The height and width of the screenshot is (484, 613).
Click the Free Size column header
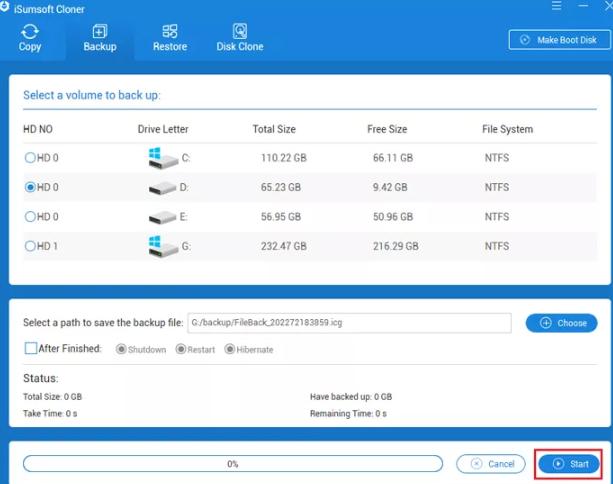coord(387,129)
